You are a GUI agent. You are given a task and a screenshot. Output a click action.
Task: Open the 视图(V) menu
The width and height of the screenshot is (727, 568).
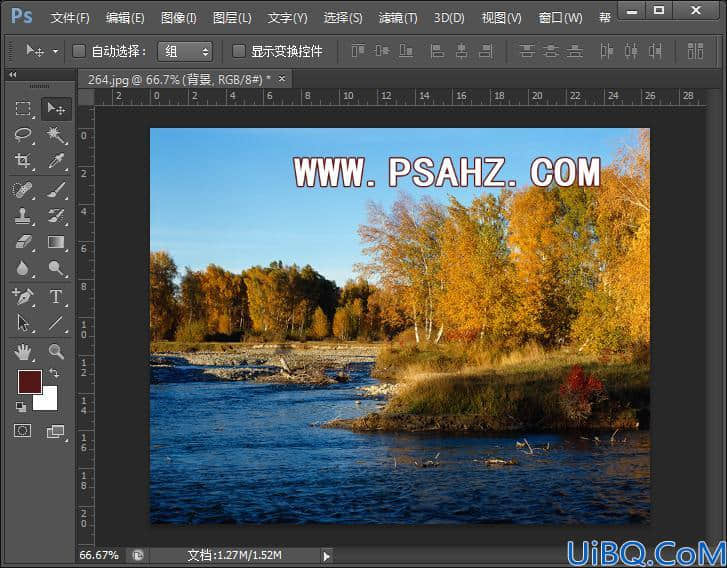[502, 18]
